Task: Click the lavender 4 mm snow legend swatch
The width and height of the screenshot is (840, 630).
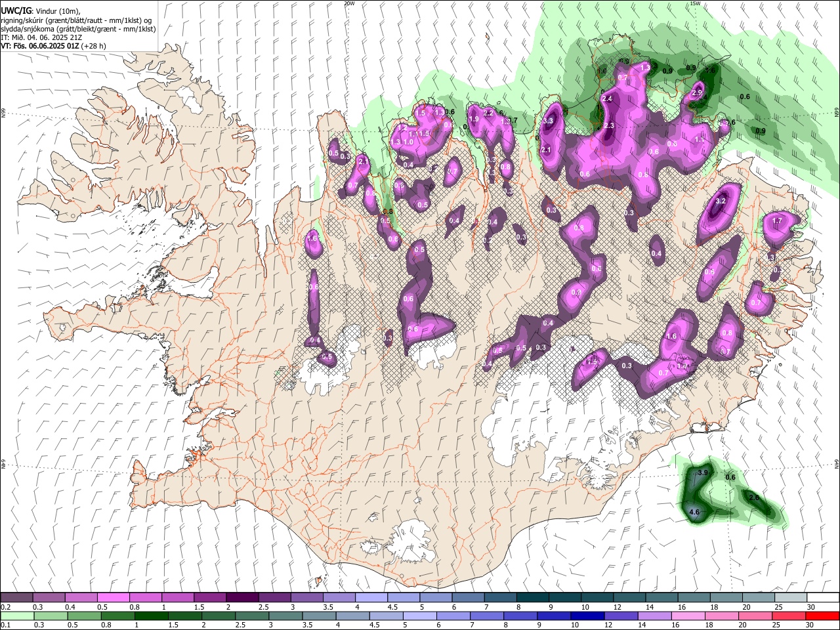Action: coord(371,597)
